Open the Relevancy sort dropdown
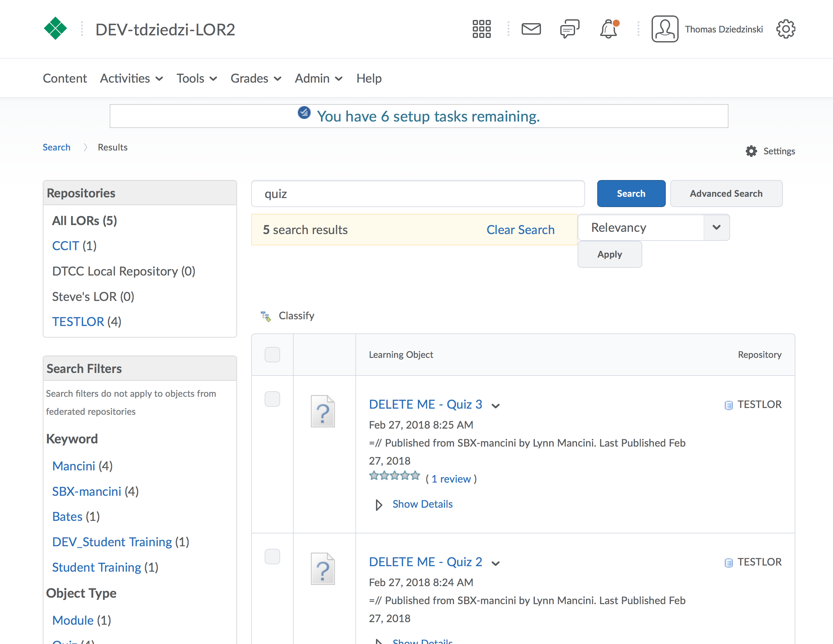The height and width of the screenshot is (644, 833). (x=654, y=228)
